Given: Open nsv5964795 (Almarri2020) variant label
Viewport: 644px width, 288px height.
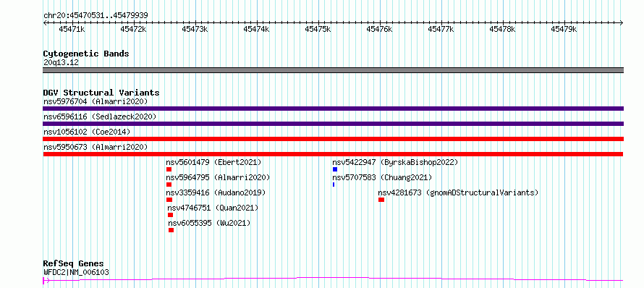Looking at the screenshot, I should tap(218, 177).
